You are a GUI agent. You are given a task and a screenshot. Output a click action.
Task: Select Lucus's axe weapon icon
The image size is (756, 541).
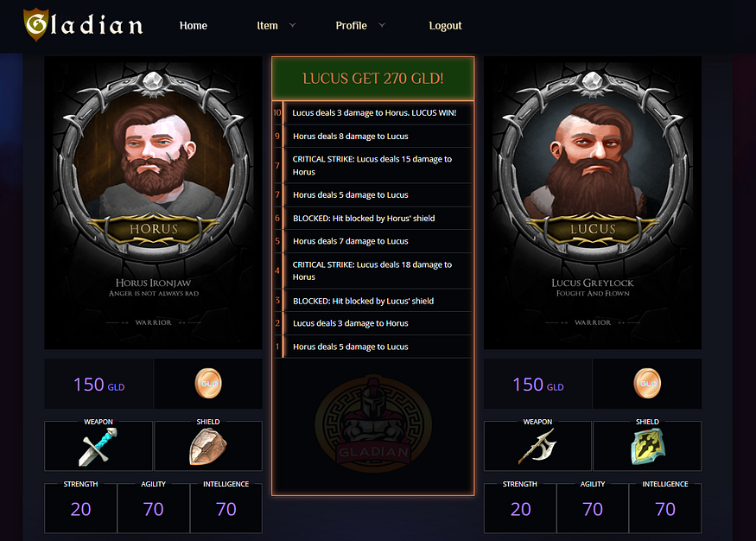pos(537,447)
